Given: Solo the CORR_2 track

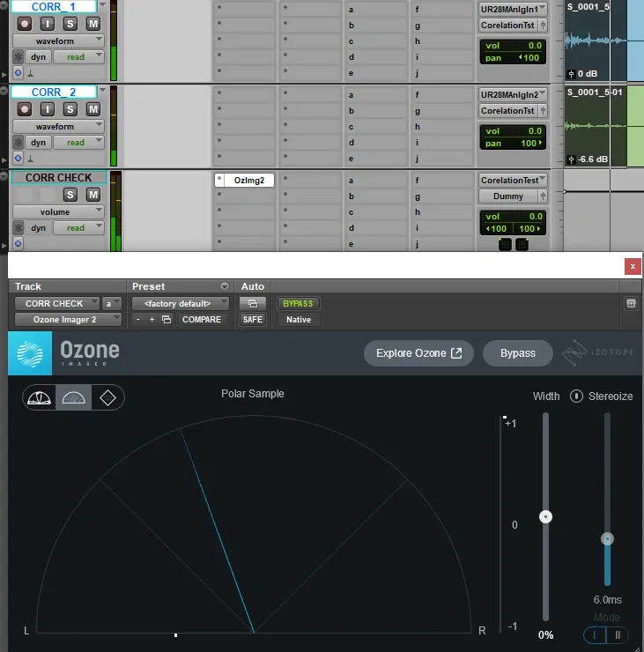Looking at the screenshot, I should click(70, 109).
